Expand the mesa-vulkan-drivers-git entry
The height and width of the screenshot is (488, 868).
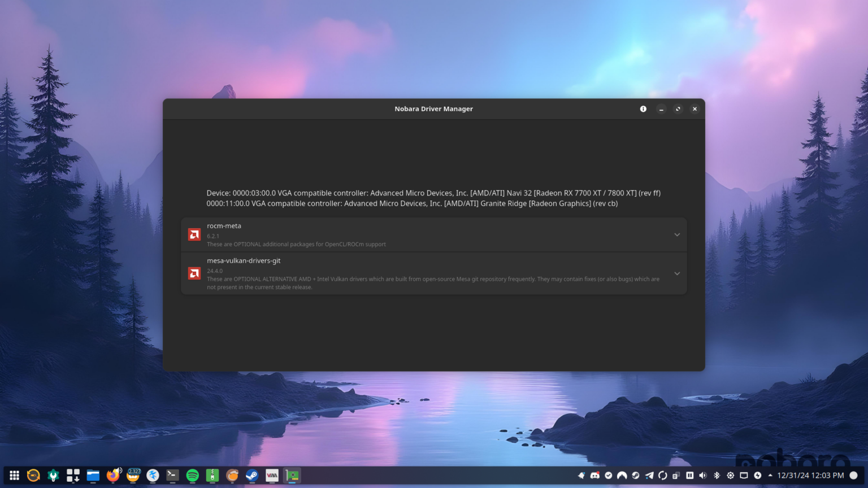coord(676,273)
